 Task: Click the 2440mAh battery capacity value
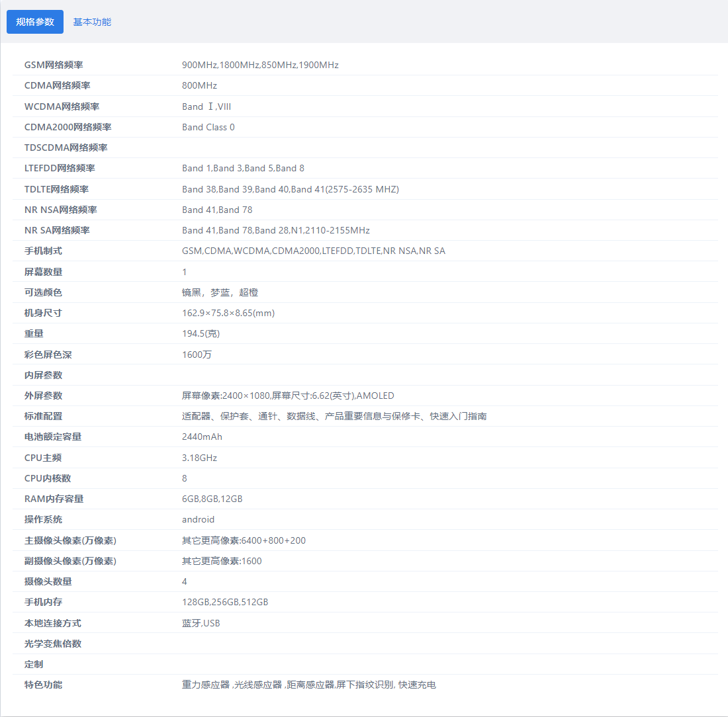point(202,437)
